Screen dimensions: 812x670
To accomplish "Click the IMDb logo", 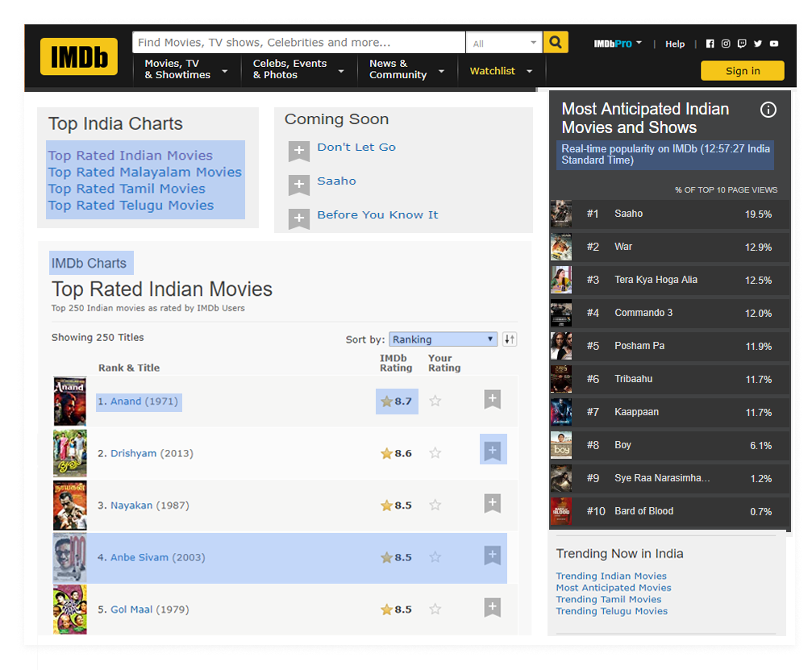I will tap(79, 56).
